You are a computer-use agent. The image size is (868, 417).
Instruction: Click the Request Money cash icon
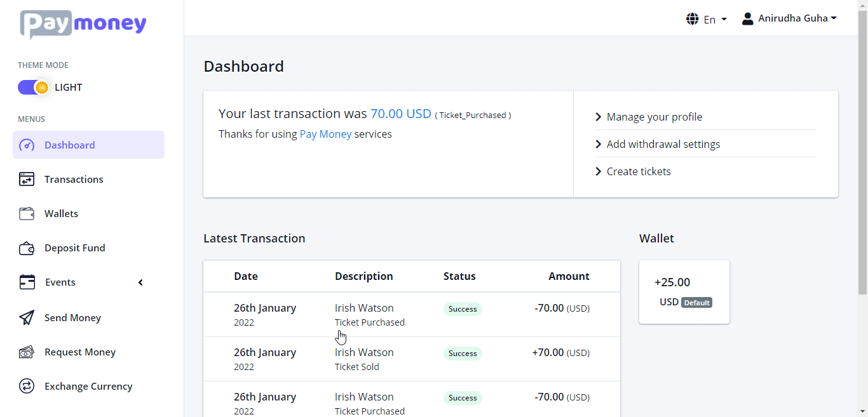click(x=27, y=352)
